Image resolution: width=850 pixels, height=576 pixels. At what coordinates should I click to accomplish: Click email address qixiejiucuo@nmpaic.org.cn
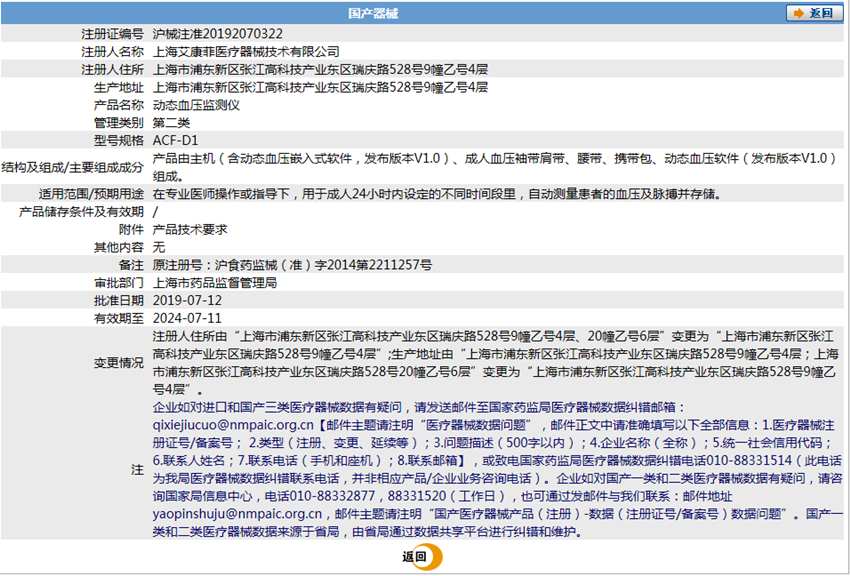pos(233,425)
